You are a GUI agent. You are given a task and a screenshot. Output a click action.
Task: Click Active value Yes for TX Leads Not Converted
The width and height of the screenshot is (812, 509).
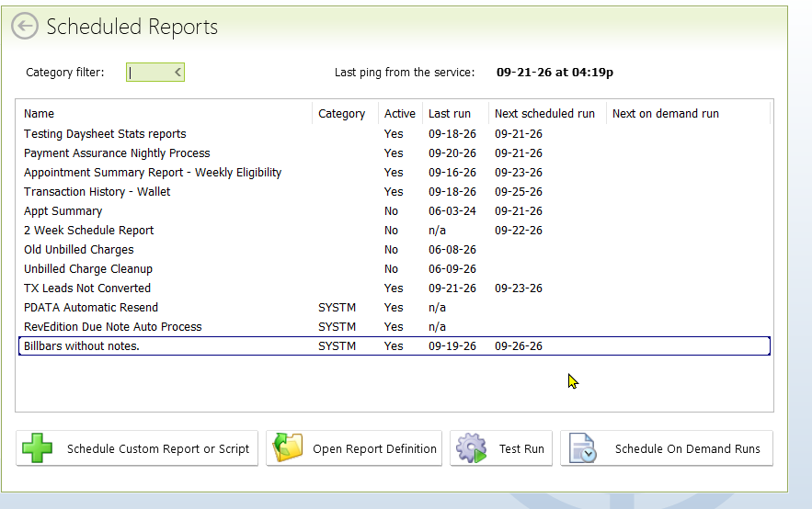point(394,288)
